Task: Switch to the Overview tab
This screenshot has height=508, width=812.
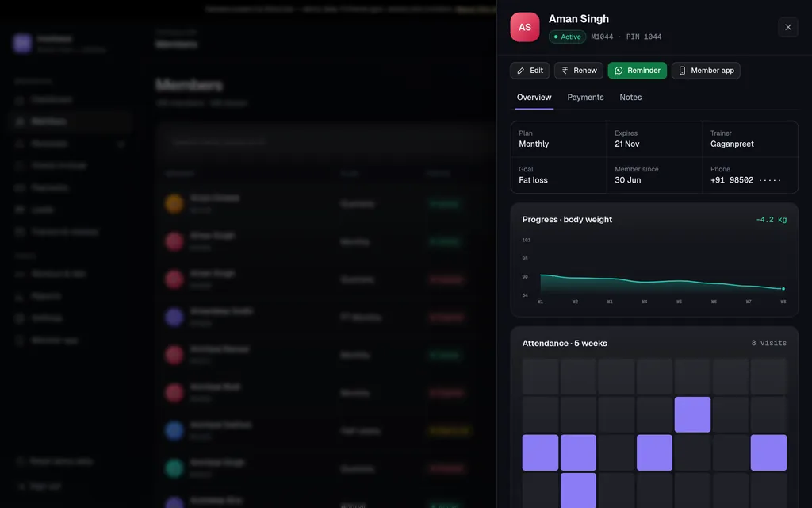Action: tap(534, 98)
